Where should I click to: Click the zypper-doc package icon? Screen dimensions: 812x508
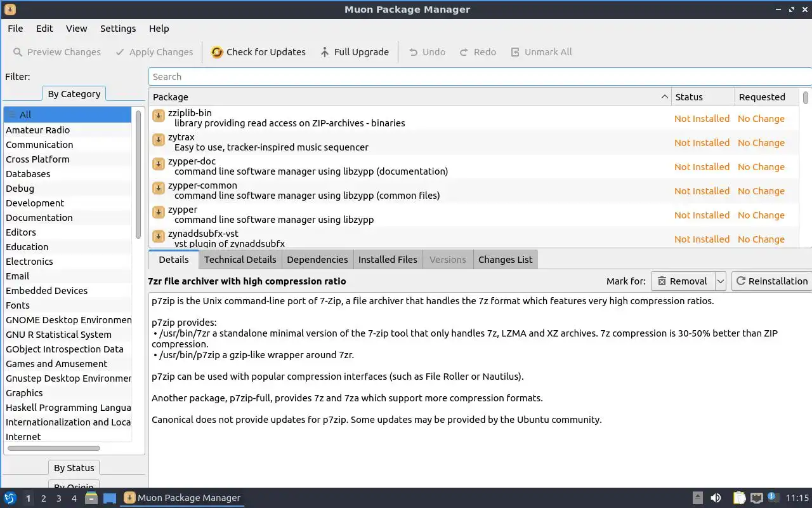[x=159, y=164]
